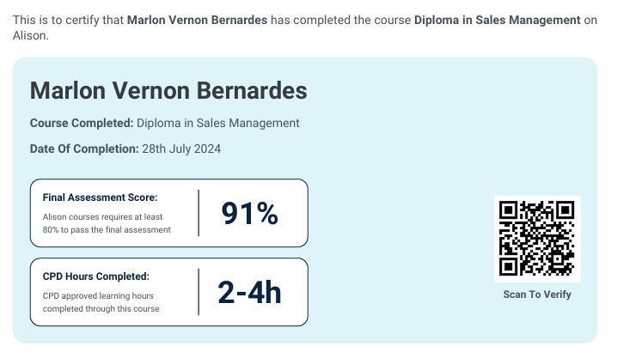Click the 80% pass requirement note
617x364 pixels.
[107, 223]
